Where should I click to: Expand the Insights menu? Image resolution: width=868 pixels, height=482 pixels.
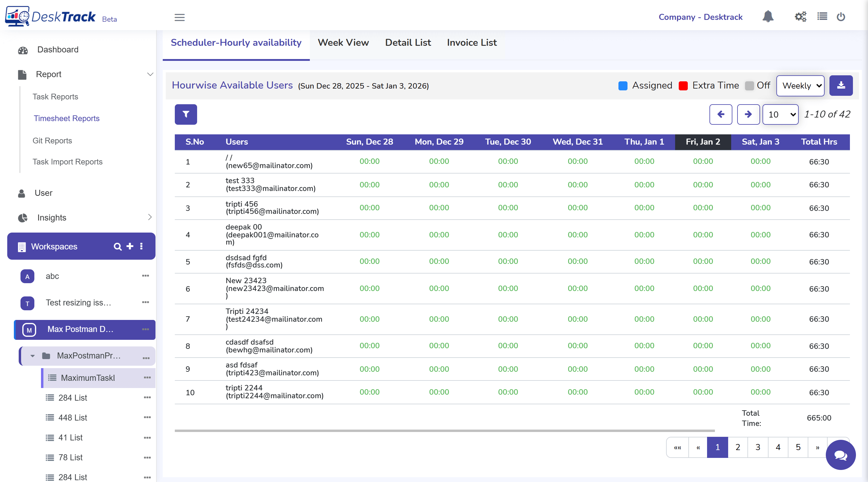point(150,217)
